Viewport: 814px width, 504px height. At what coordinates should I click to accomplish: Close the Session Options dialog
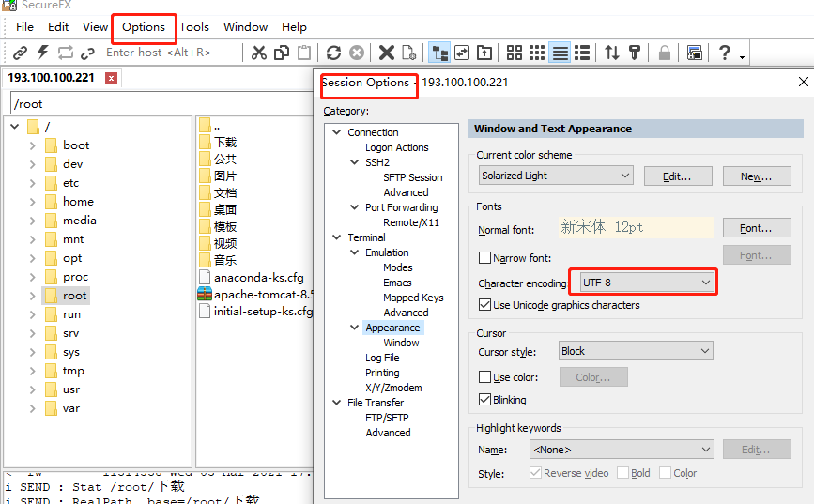803,82
